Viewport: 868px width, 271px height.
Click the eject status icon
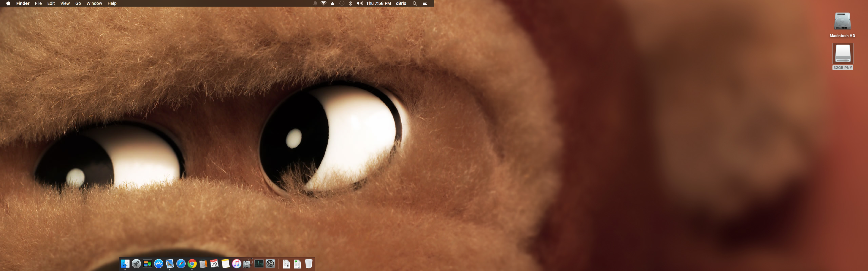(332, 3)
